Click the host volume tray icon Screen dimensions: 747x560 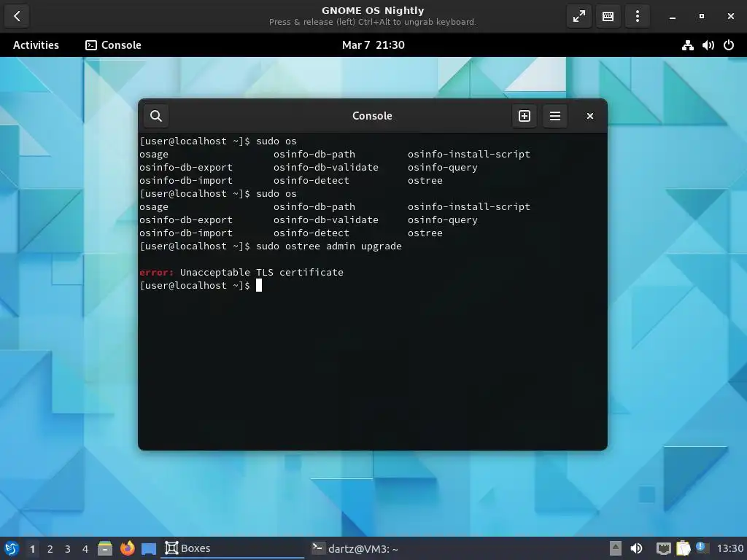(636, 548)
